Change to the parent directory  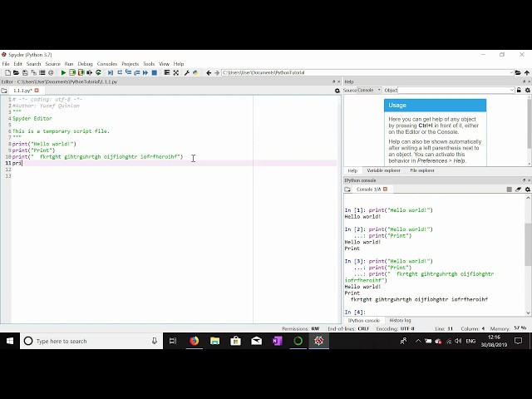tap(527, 72)
